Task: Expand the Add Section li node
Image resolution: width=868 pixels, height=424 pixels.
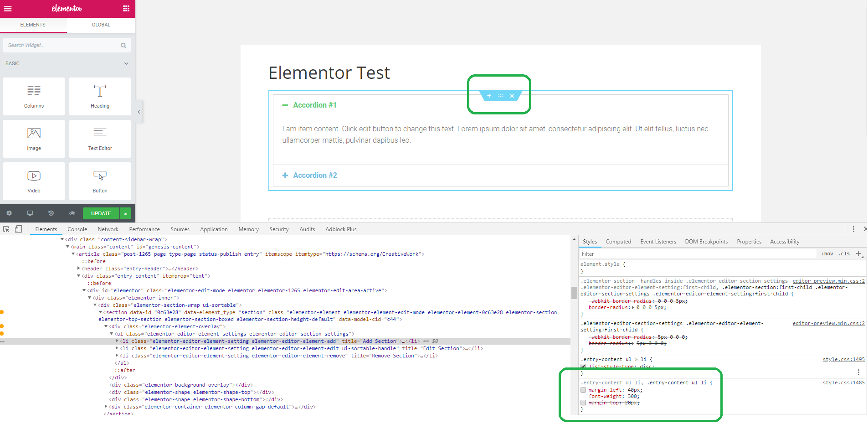Action: coord(117,341)
